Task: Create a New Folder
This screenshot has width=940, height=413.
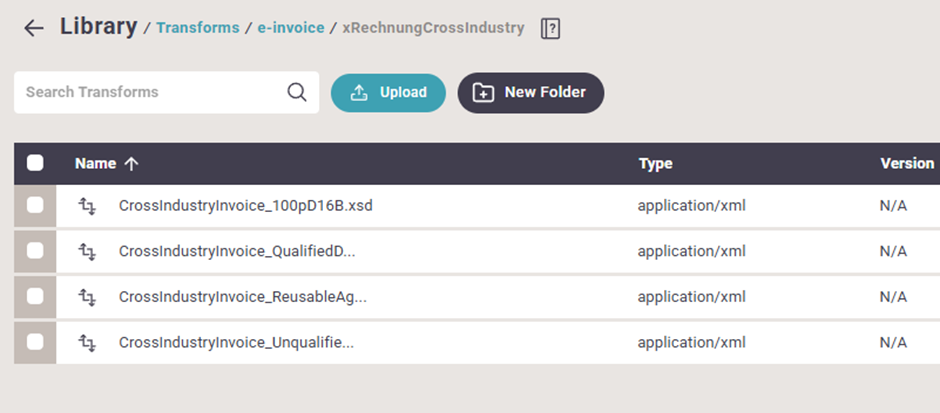Action: [530, 92]
